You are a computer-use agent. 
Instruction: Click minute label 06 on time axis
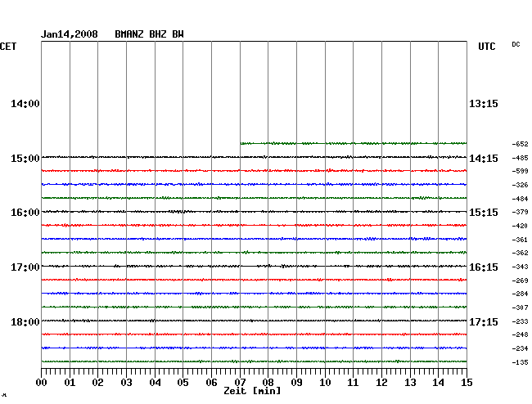[211, 383]
